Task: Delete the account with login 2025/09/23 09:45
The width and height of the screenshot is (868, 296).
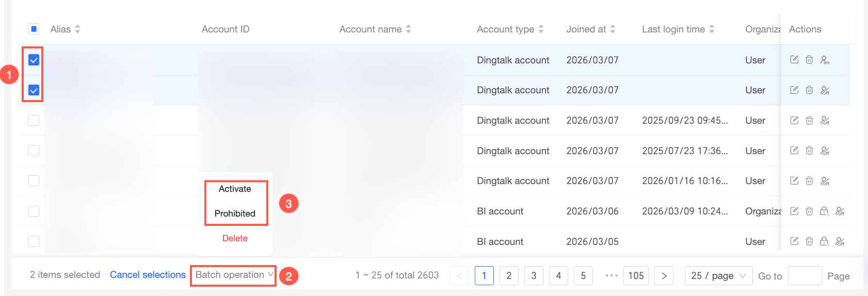Action: tap(809, 120)
